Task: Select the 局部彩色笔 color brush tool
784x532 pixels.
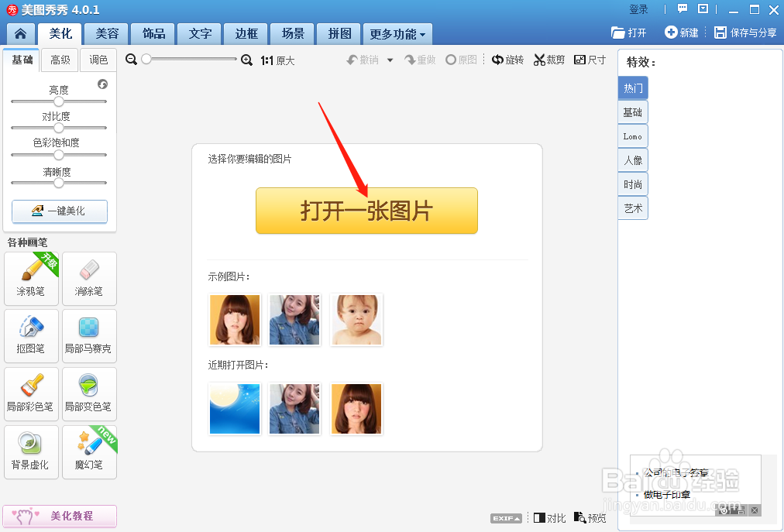Action: point(31,394)
